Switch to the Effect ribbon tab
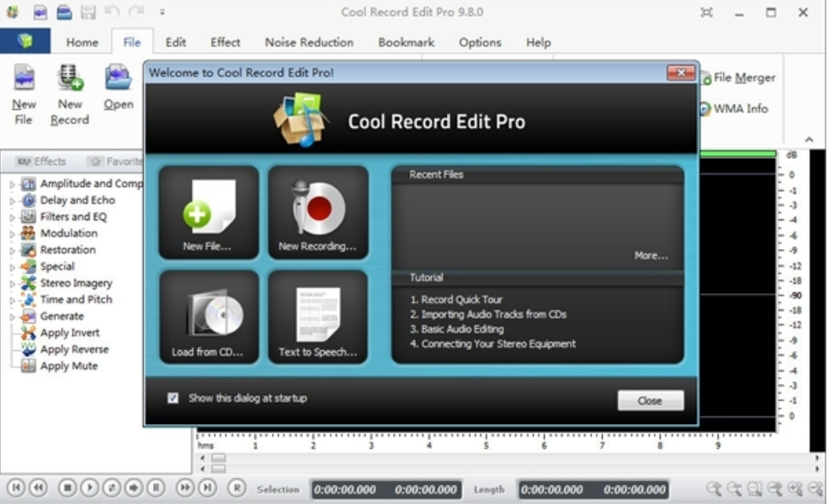 click(x=225, y=42)
